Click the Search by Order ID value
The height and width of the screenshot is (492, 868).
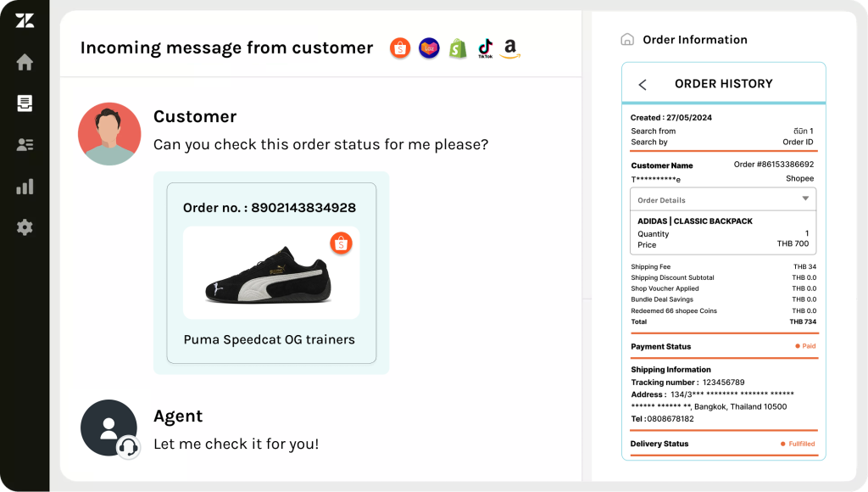click(798, 142)
